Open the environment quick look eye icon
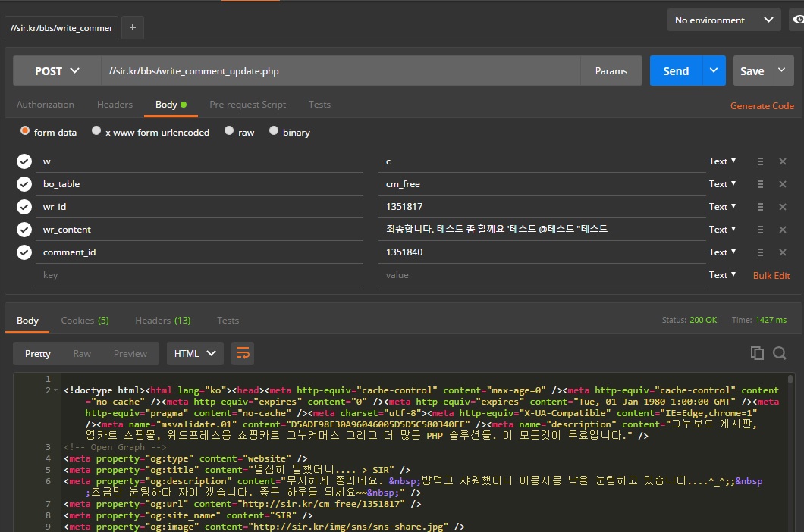Image resolution: width=804 pixels, height=532 pixels. click(x=796, y=20)
